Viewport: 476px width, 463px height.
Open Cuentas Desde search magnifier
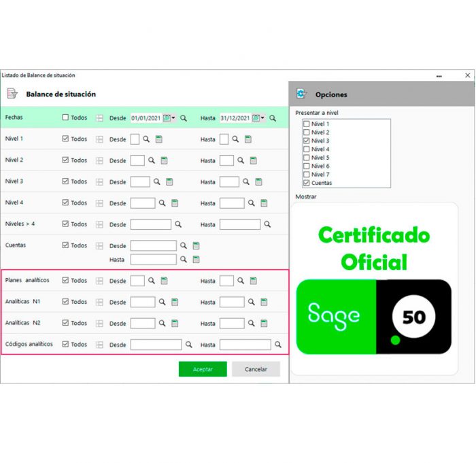pyautogui.click(x=184, y=245)
